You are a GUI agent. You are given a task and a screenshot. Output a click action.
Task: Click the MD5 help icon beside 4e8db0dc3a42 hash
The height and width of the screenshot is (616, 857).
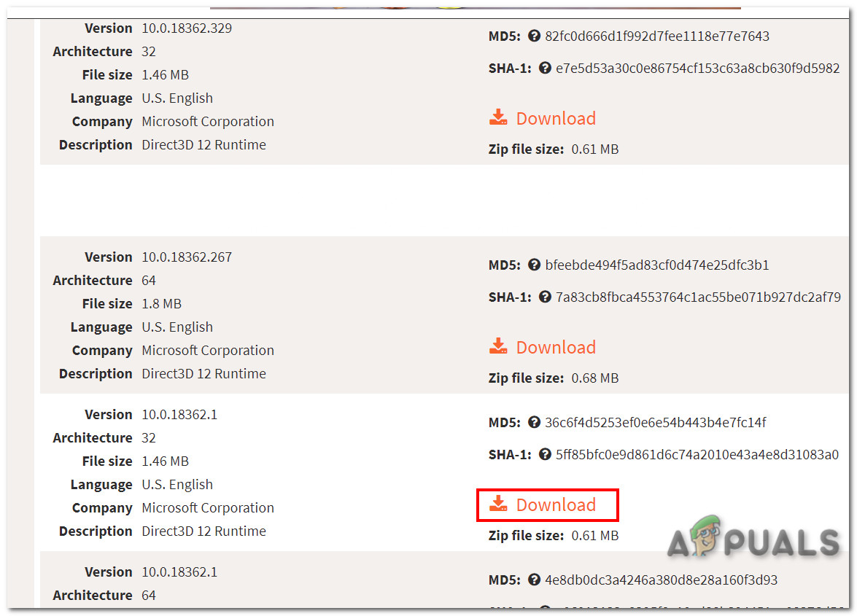(534, 580)
